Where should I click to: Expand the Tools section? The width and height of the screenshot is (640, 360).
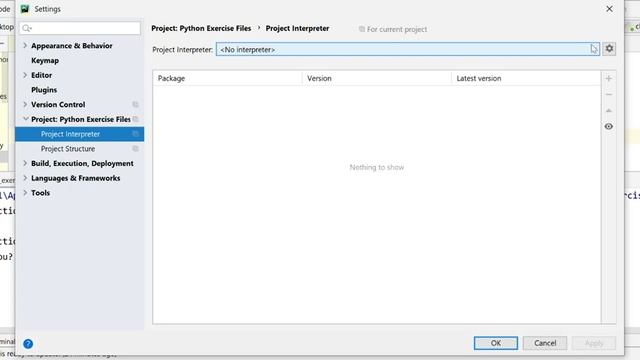[x=25, y=193]
